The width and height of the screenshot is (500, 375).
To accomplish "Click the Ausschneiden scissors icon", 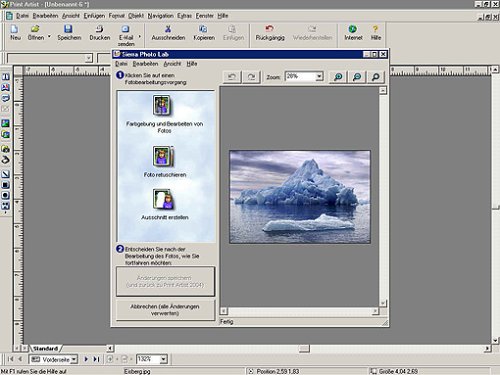I will click(168, 29).
